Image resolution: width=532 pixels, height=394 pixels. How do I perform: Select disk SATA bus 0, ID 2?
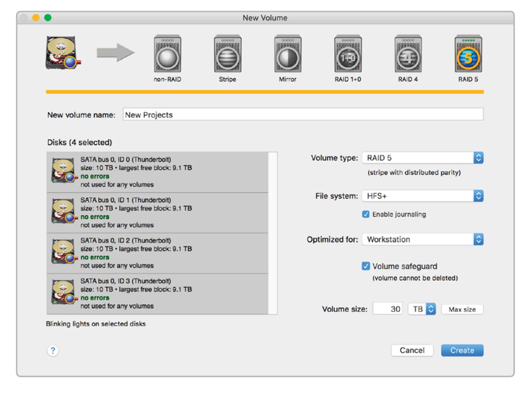point(158,253)
